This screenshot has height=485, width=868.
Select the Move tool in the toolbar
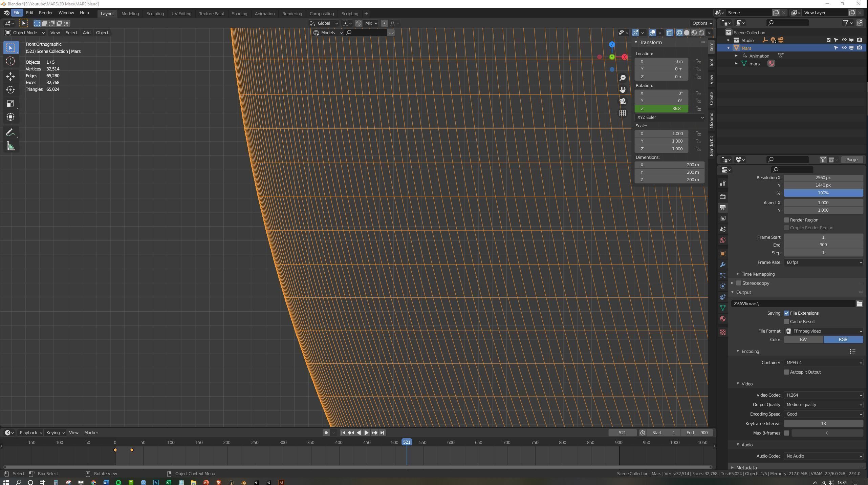coord(10,76)
